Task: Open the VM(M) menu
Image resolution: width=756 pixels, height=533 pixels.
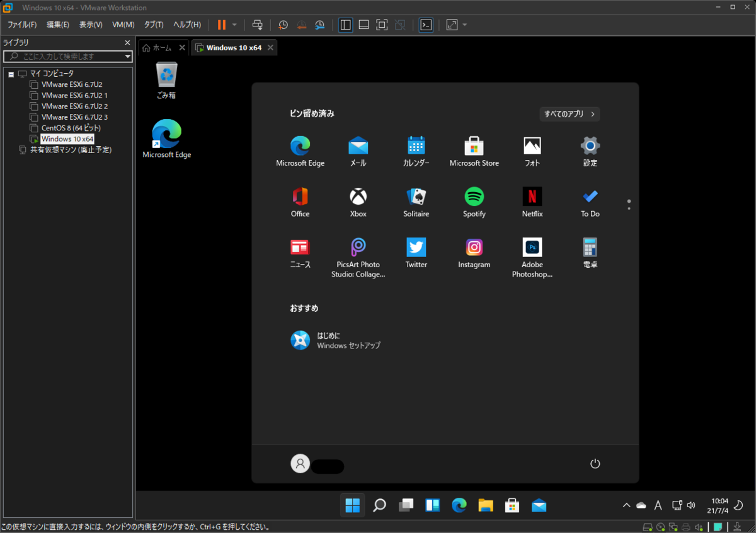Action: click(123, 25)
